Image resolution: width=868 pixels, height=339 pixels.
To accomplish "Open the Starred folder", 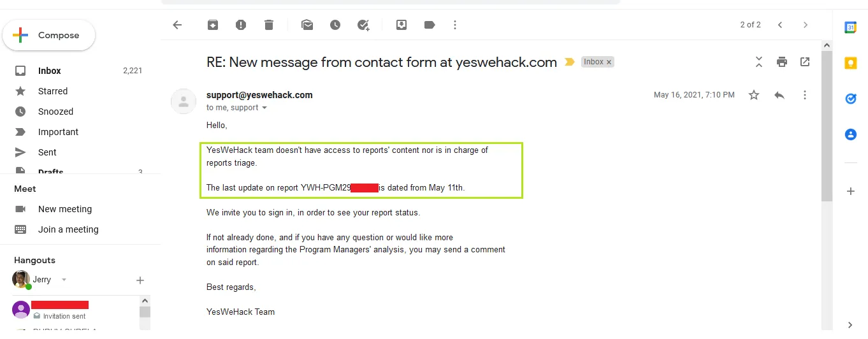I will [x=52, y=91].
